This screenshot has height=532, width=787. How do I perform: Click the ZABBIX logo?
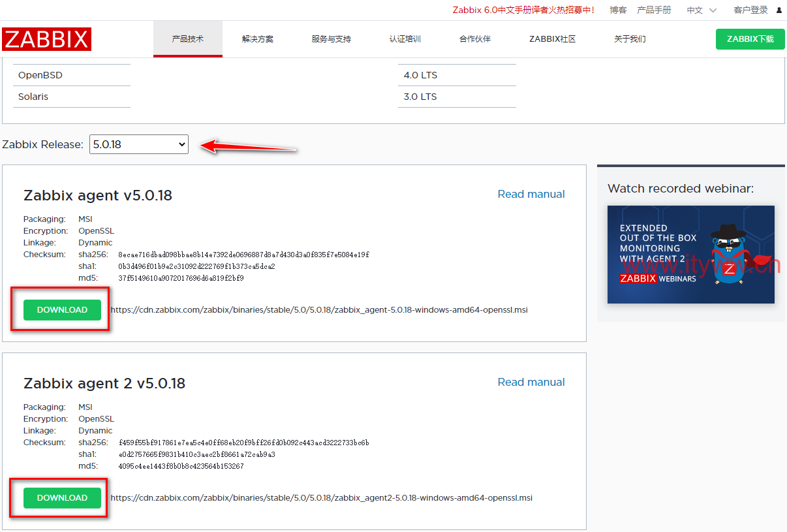(x=46, y=39)
